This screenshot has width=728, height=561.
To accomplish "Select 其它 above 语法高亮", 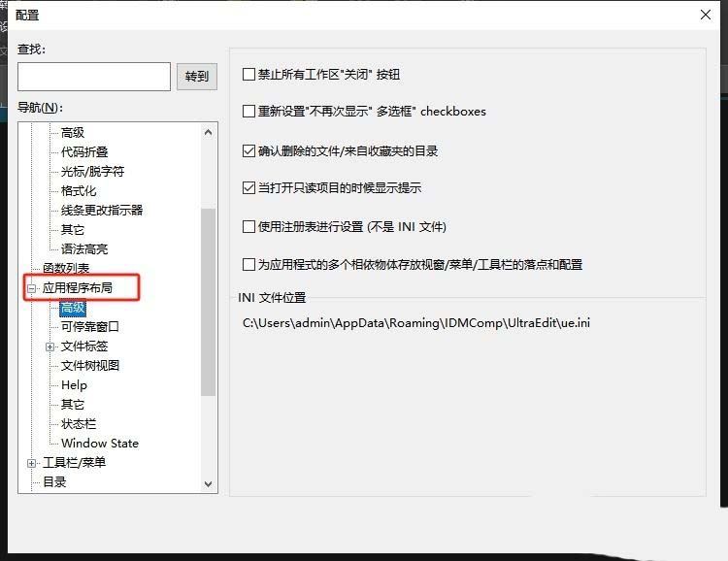I will click(x=73, y=230).
